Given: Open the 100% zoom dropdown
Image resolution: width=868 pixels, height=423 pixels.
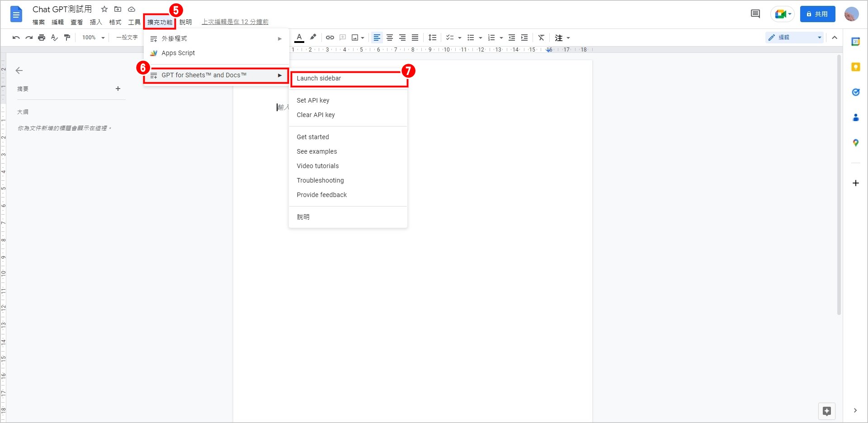Looking at the screenshot, I should (x=94, y=38).
